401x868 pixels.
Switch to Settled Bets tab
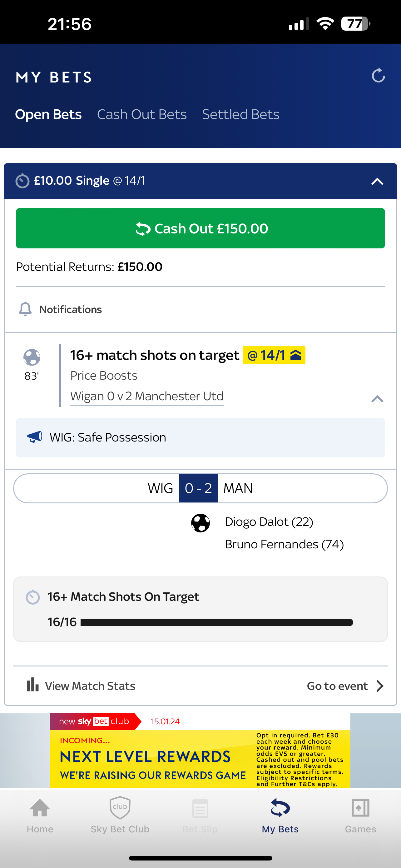[240, 115]
